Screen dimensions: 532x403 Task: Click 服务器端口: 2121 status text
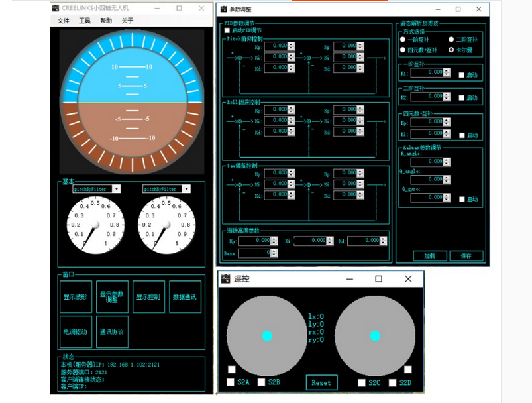83,372
